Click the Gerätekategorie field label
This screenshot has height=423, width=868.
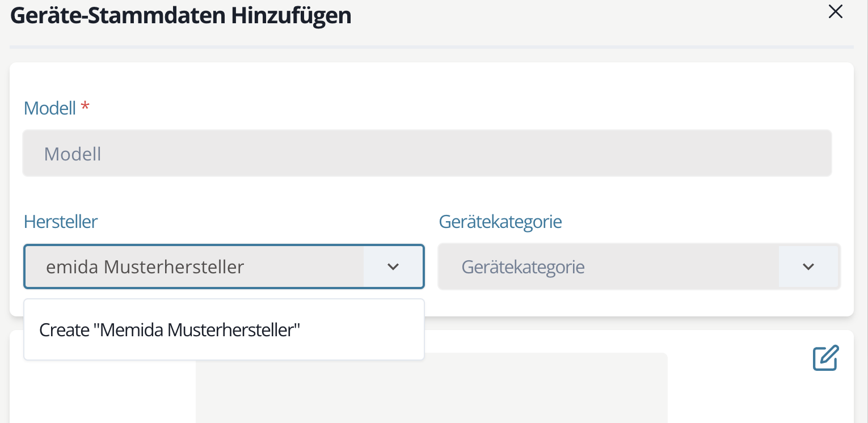click(x=500, y=222)
